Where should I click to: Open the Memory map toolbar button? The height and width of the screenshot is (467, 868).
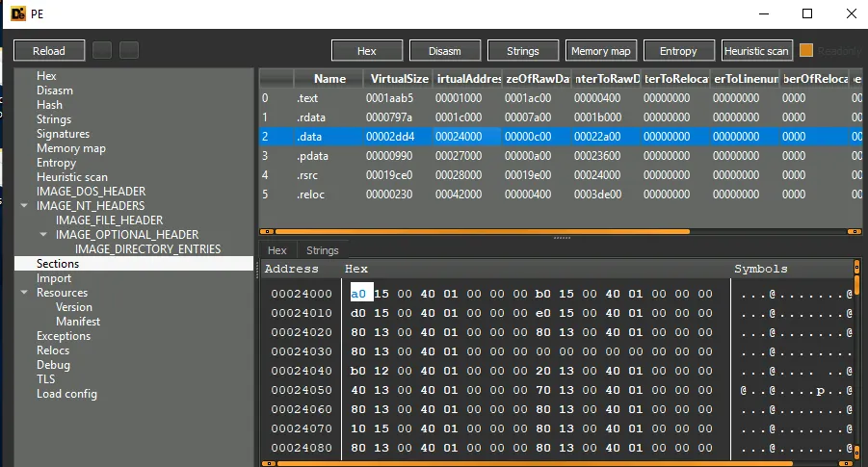(600, 51)
